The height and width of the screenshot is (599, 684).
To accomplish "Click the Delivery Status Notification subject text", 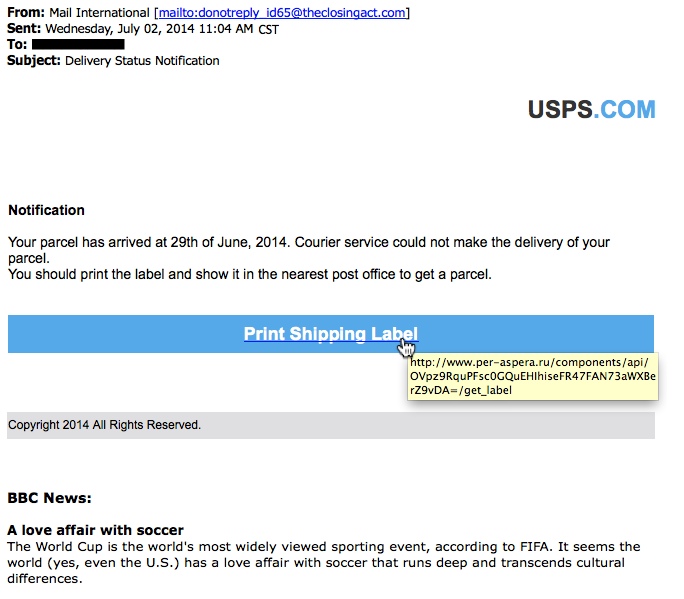I will [x=142, y=61].
